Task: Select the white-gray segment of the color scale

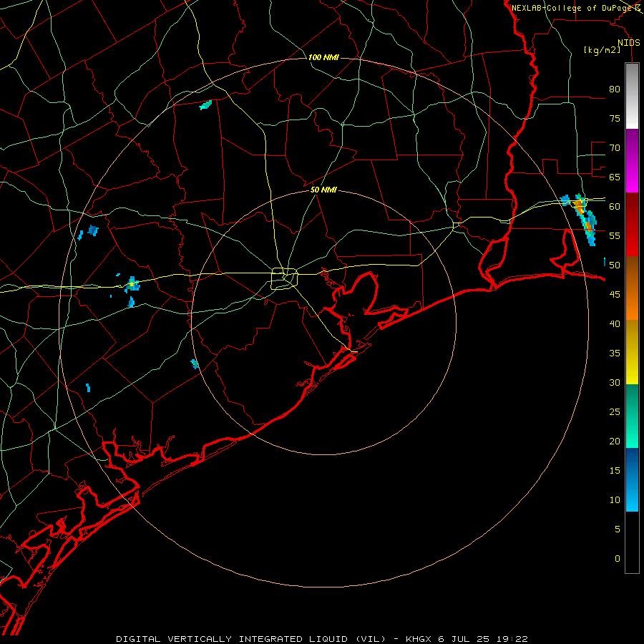Action: click(x=632, y=96)
